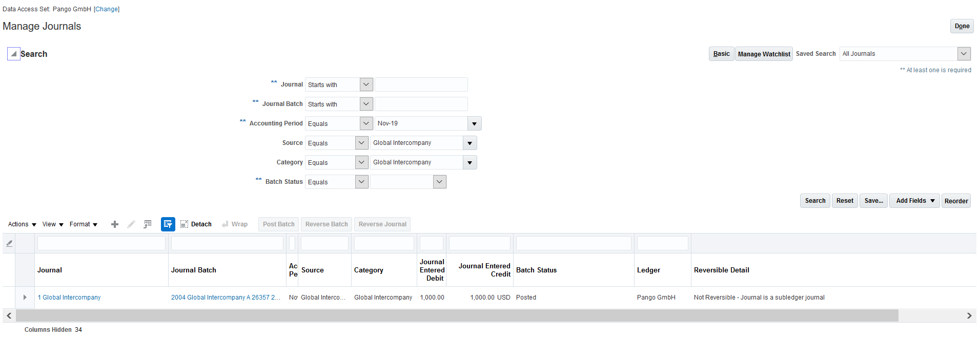980x340 pixels.
Task: Open the Actions menu
Action: tap(22, 224)
